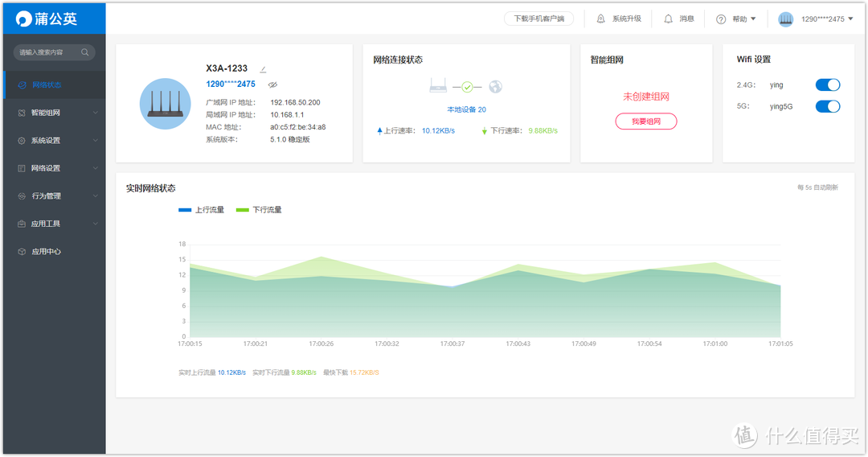The width and height of the screenshot is (868, 457).
Task: Click the 应用中心 cube icon in sidebar
Action: pyautogui.click(x=22, y=252)
